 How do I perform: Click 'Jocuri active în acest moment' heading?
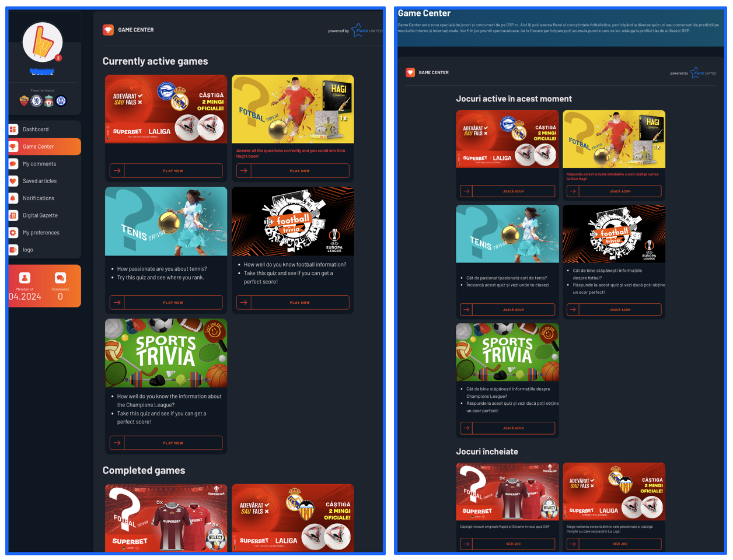pos(514,99)
